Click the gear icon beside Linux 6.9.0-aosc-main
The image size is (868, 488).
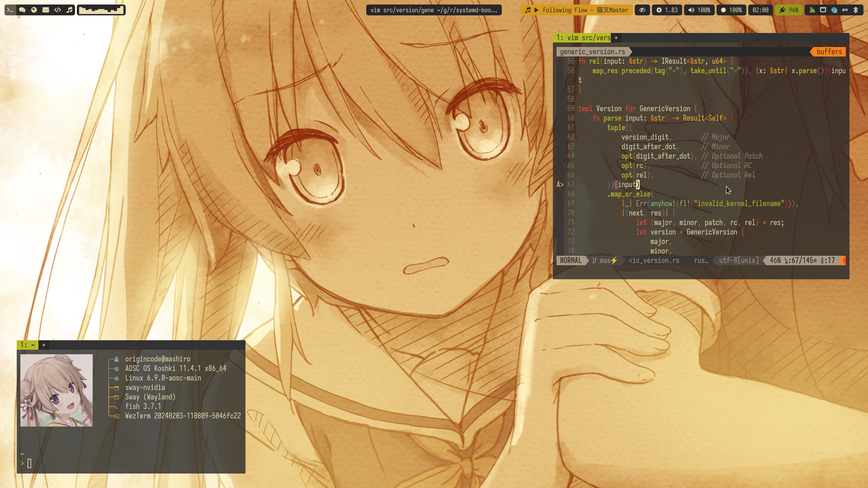coord(116,378)
